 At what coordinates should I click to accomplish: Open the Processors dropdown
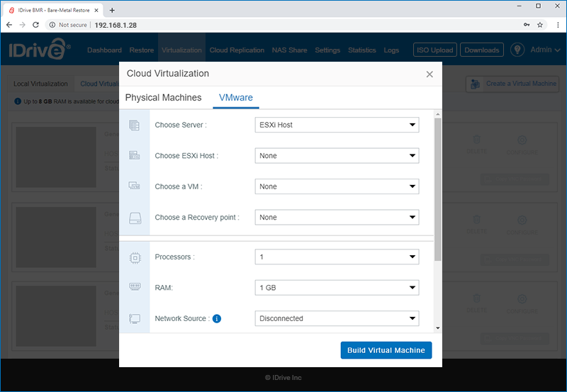tap(337, 257)
